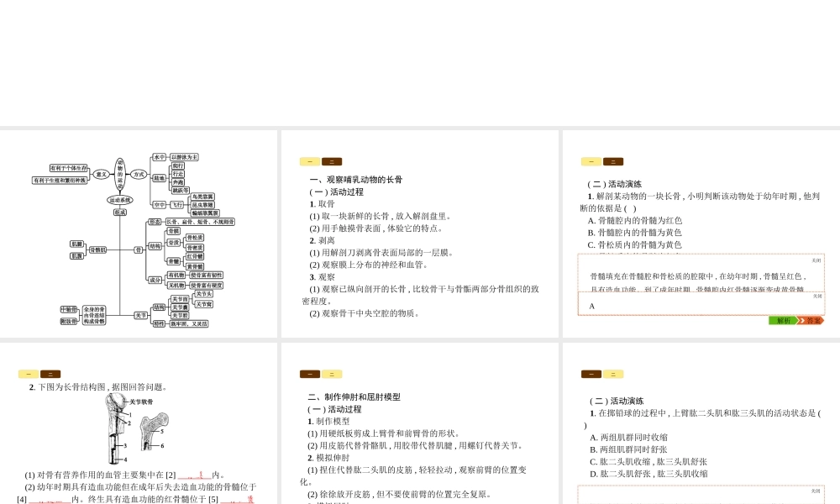Select option B. 骨髓腔内的骨髓为黄色

(635, 233)
